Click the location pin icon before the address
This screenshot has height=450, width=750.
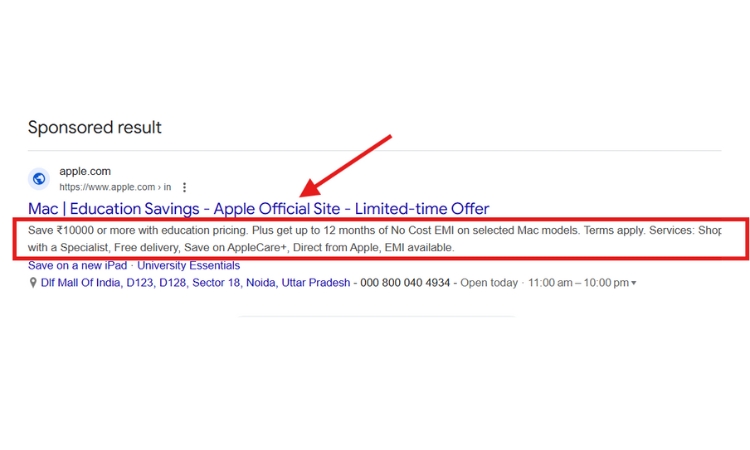pyautogui.click(x=33, y=283)
